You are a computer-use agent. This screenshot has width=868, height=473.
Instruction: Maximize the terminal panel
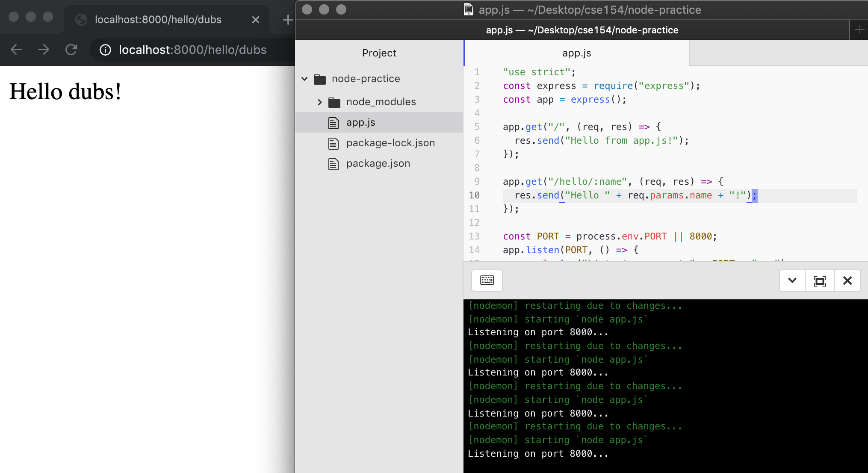pyautogui.click(x=820, y=281)
